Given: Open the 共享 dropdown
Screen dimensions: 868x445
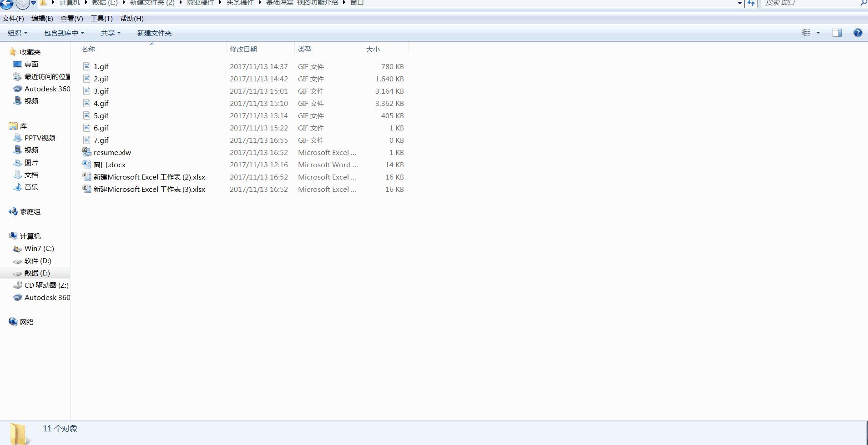Looking at the screenshot, I should click(x=111, y=33).
